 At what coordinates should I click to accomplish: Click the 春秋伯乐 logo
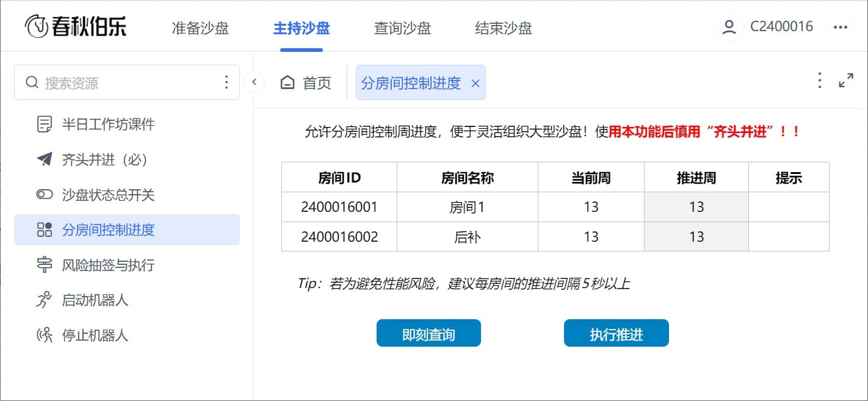pos(76,26)
